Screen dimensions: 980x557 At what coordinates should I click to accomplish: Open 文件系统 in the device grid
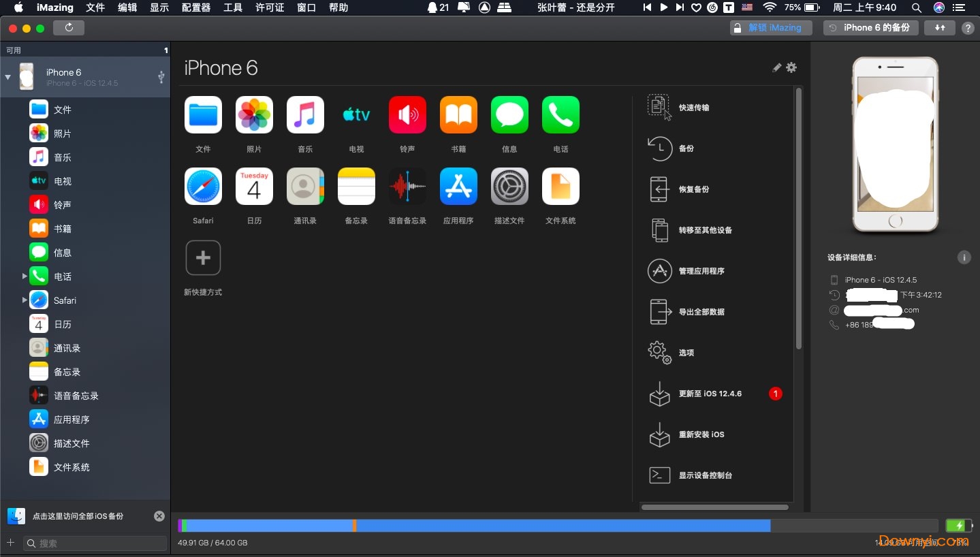560,187
